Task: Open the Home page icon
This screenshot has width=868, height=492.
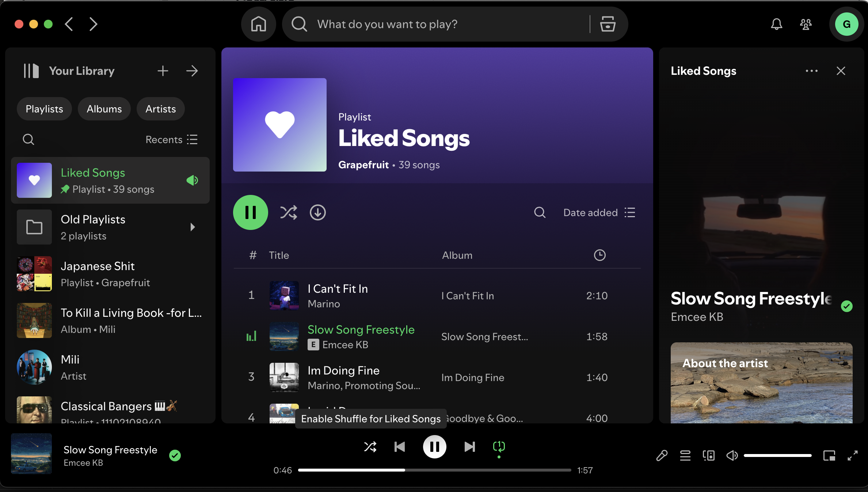Action: coord(258,24)
